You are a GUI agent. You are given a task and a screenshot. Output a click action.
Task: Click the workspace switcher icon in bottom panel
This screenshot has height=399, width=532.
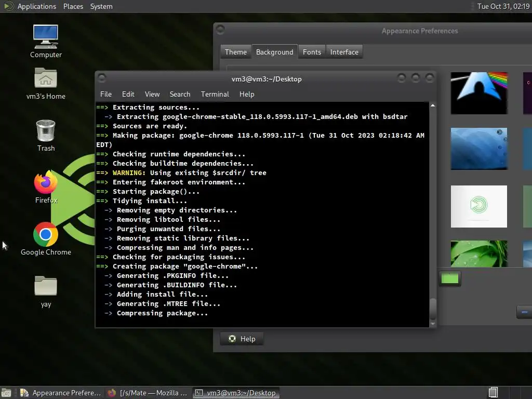pyautogui.click(x=493, y=393)
